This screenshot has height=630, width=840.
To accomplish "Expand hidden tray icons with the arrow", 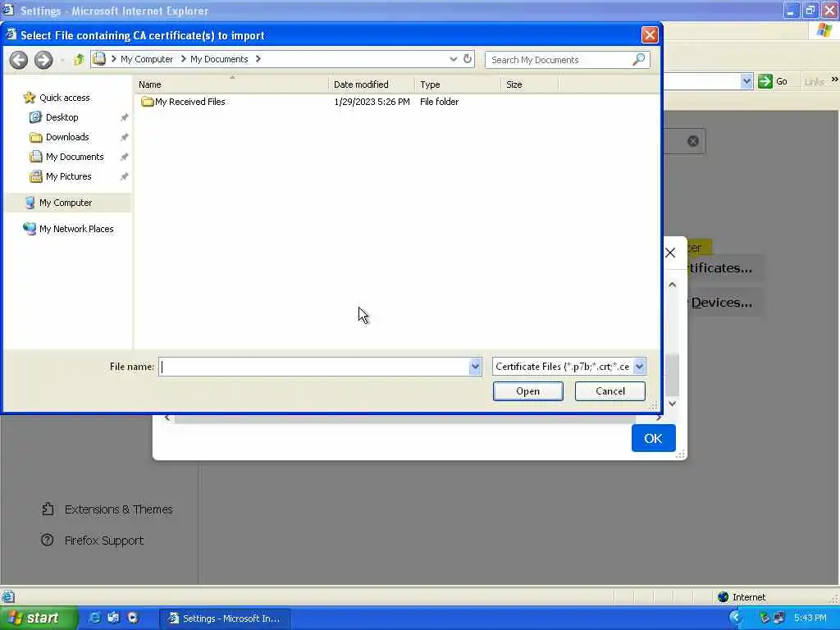I will [736, 618].
